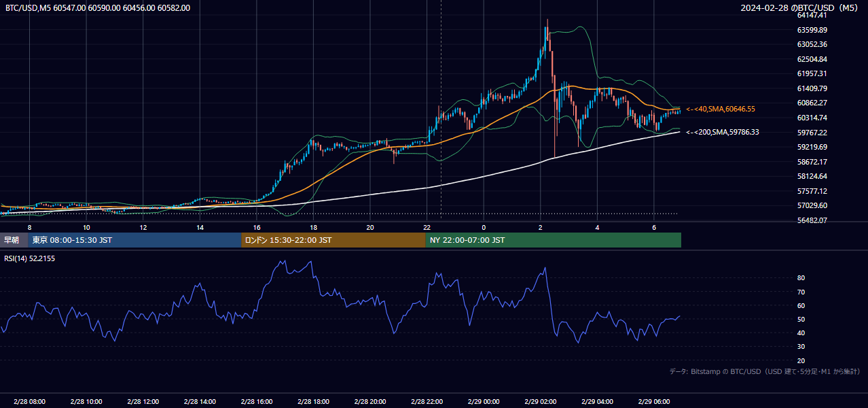Click the RSI axis level 30

pos(801,347)
